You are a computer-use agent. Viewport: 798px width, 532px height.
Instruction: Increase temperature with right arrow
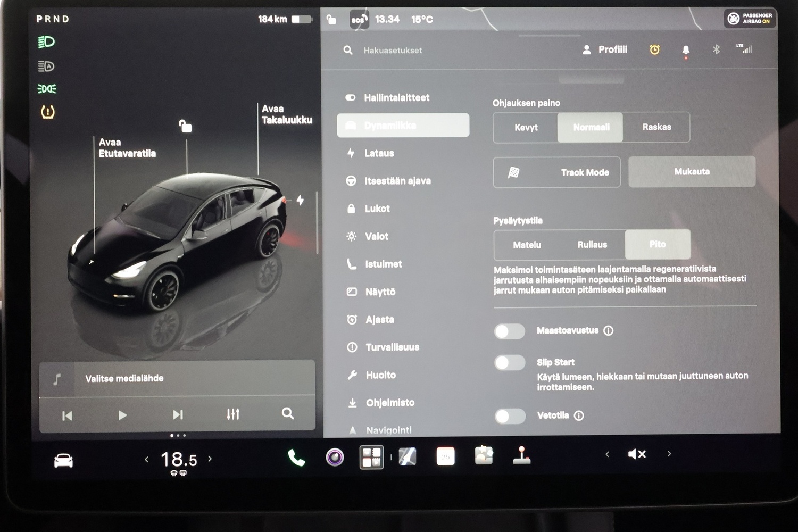click(210, 458)
